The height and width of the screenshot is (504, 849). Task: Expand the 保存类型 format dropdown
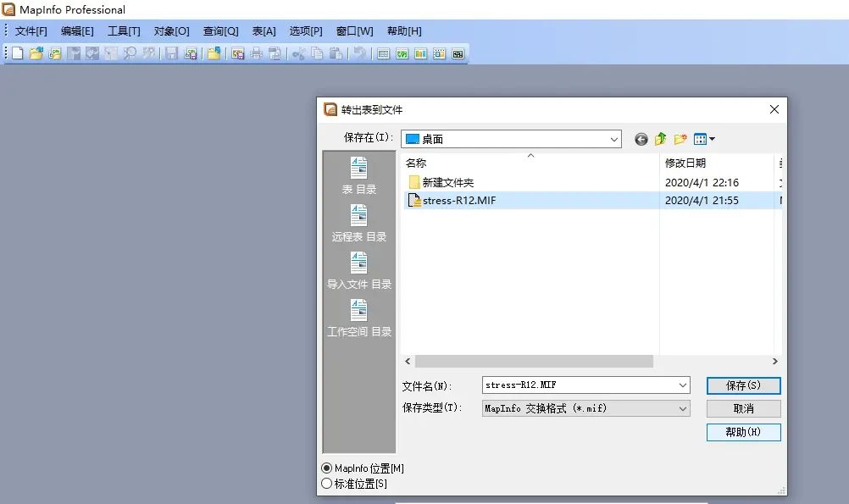(683, 408)
